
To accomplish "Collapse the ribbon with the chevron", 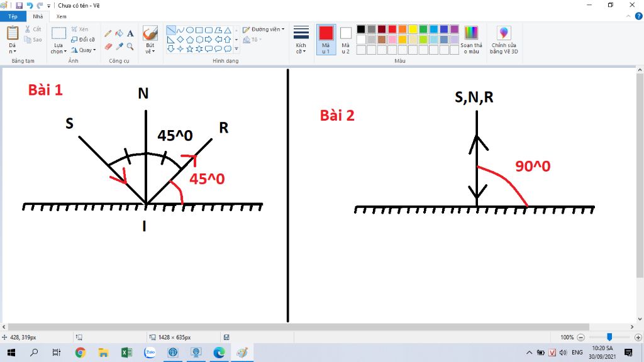I will click(x=628, y=16).
